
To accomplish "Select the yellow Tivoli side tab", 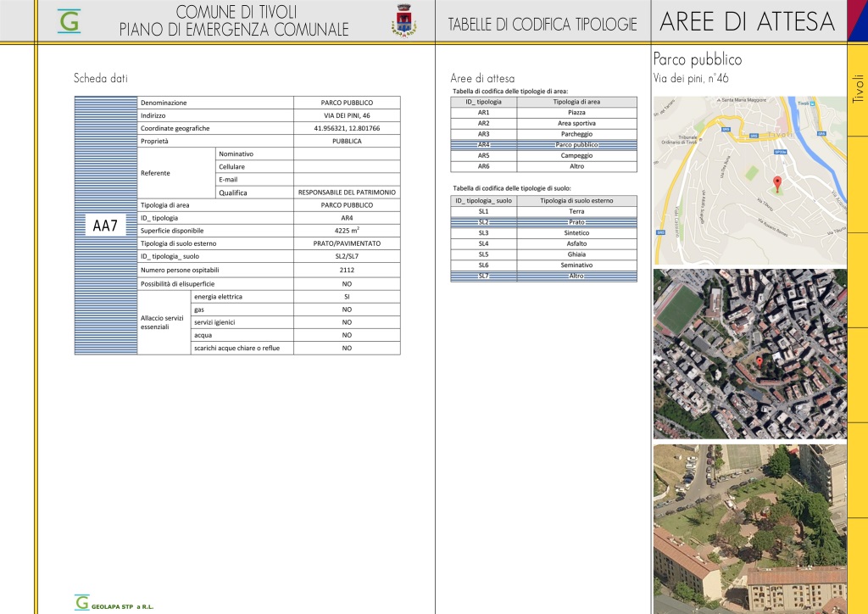I will click(x=858, y=90).
